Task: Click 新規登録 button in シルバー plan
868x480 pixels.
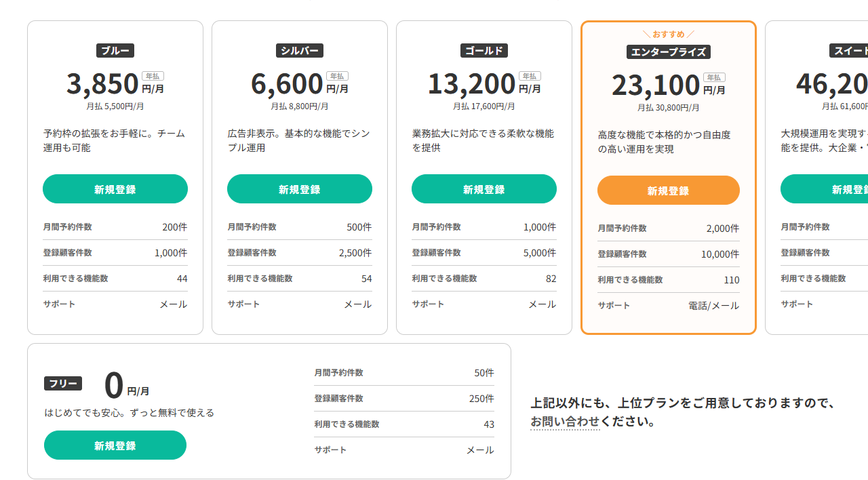Action: [x=300, y=189]
